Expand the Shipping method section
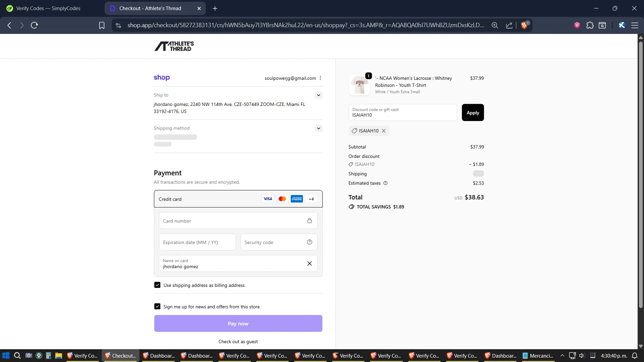 [x=319, y=128]
